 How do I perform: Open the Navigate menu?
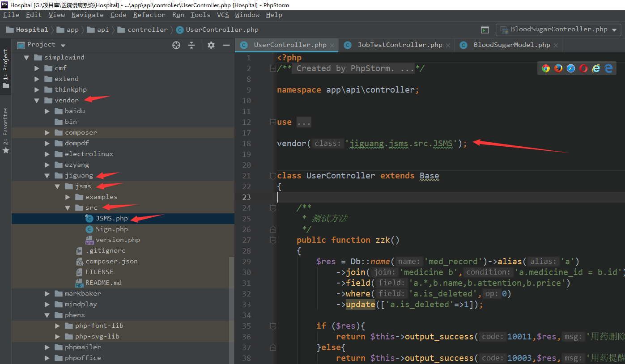pos(87,15)
